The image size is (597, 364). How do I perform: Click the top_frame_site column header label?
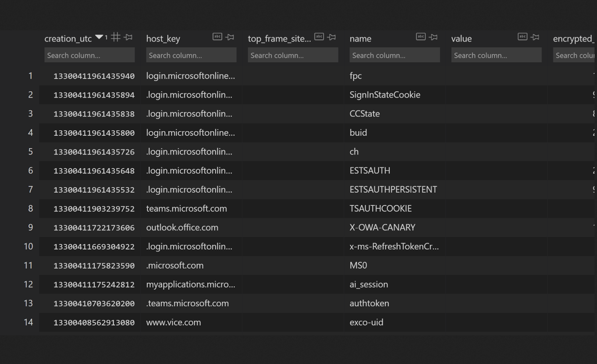tap(279, 39)
